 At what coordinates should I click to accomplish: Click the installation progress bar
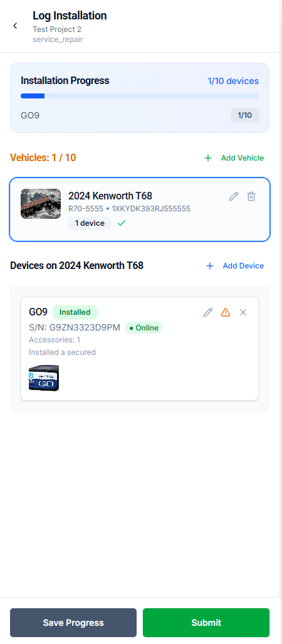140,96
